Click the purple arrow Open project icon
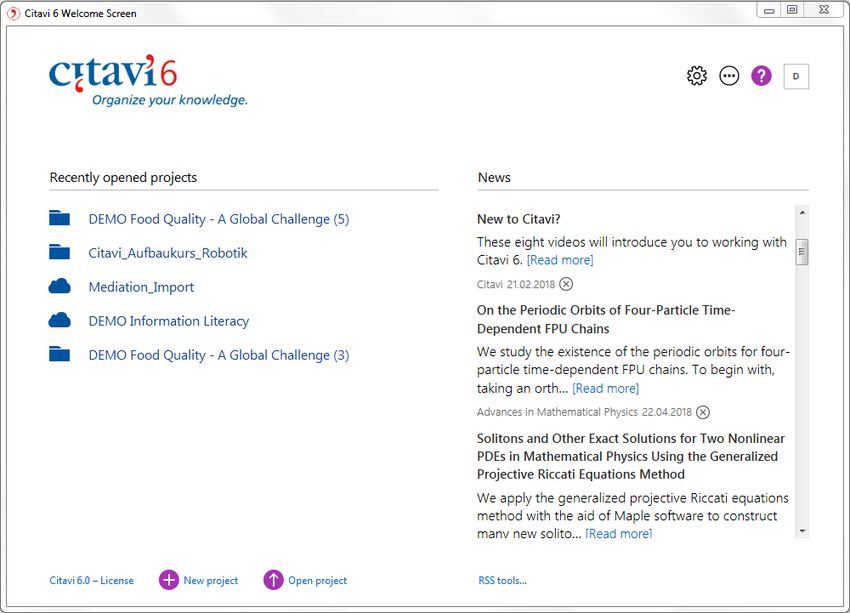The width and height of the screenshot is (850, 613). [273, 580]
